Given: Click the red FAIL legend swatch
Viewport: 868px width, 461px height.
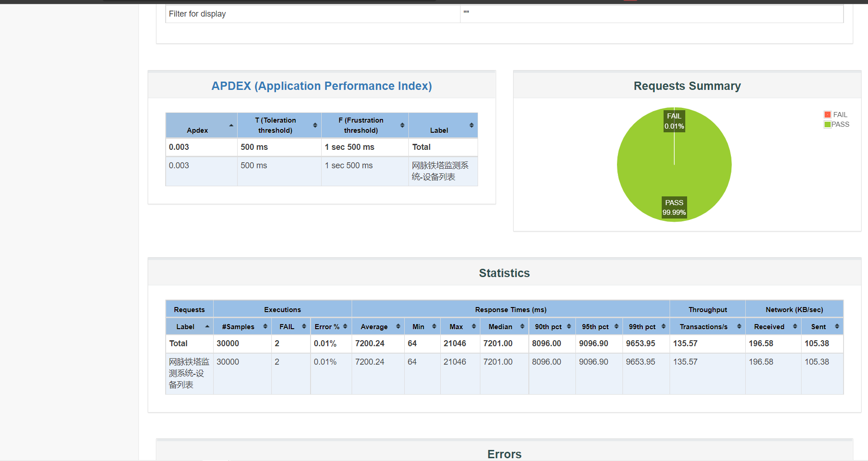Looking at the screenshot, I should click(x=828, y=115).
